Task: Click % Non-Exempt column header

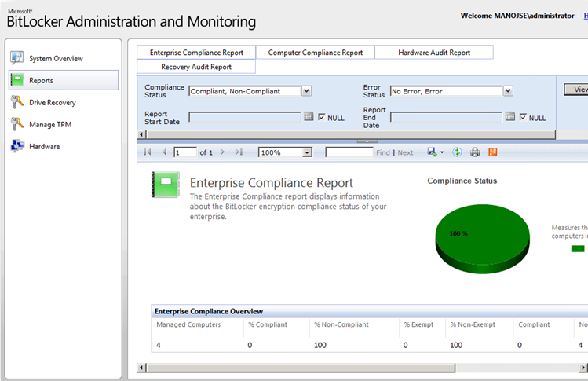Action: coord(473,324)
